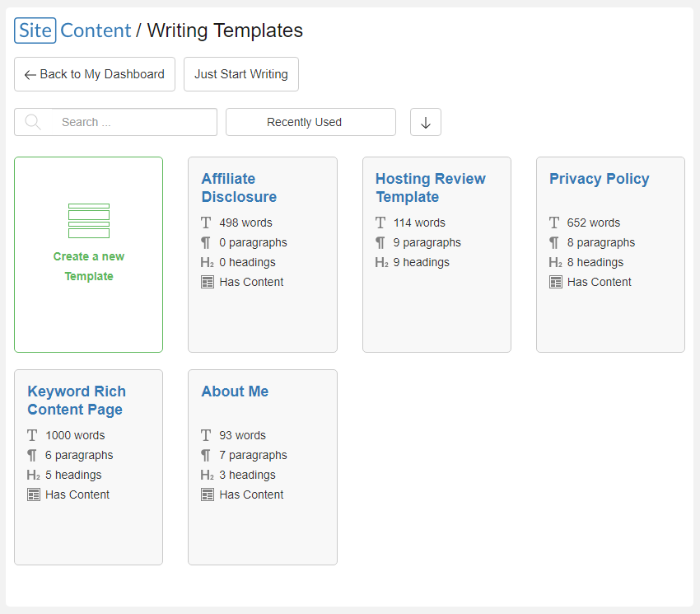
Task: Click the '3 headings' text
Action: point(247,475)
